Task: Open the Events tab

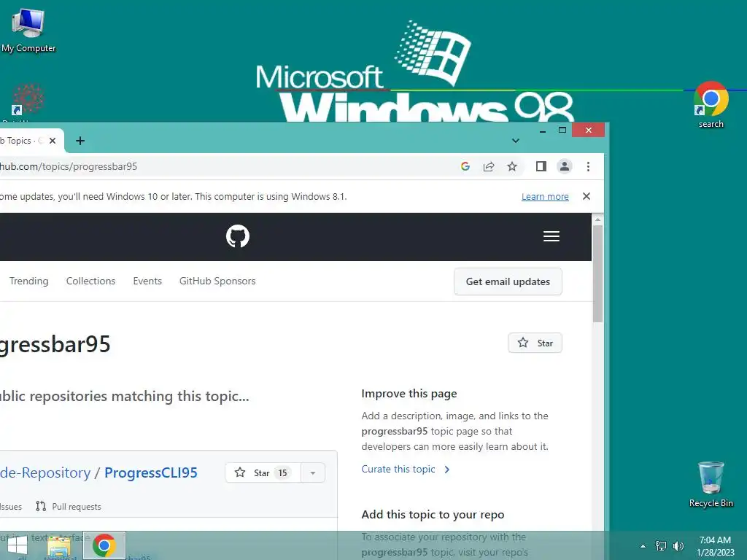Action: (147, 281)
